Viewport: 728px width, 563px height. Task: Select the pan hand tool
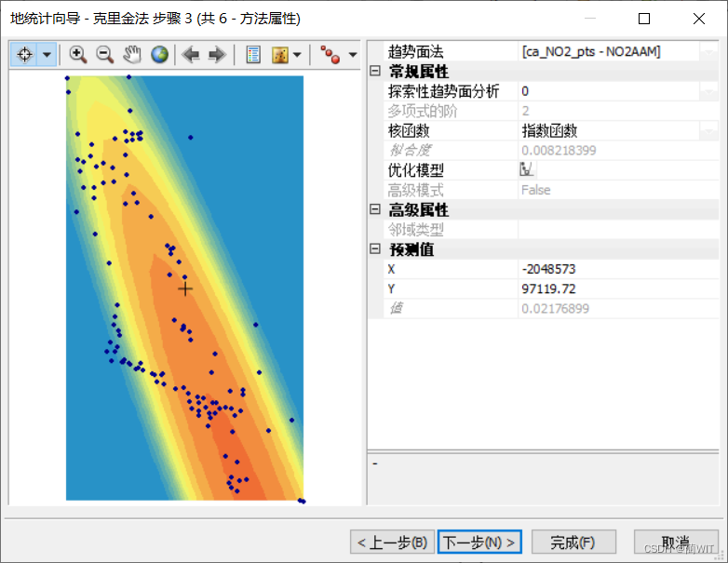(132, 55)
